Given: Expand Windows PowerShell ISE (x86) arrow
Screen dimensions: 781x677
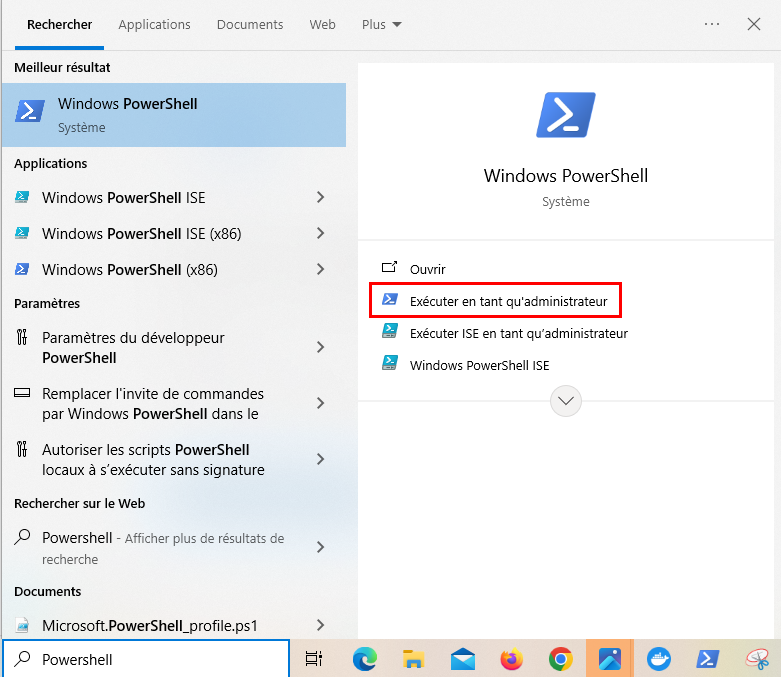Looking at the screenshot, I should [x=320, y=233].
